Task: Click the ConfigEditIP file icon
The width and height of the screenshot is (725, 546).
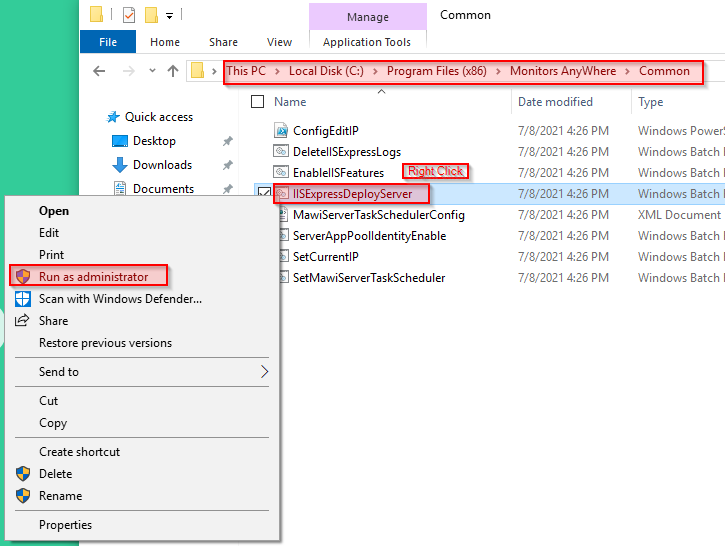Action: click(281, 131)
